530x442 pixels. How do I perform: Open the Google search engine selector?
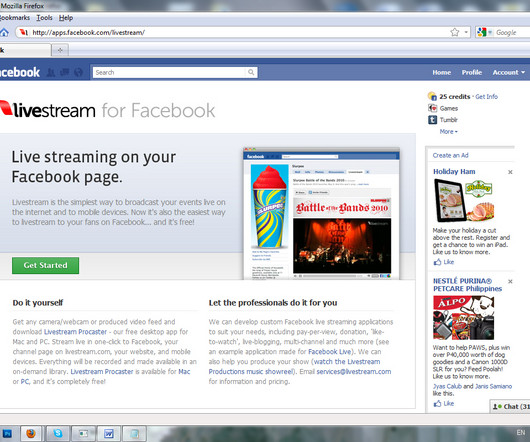pyautogui.click(x=484, y=32)
